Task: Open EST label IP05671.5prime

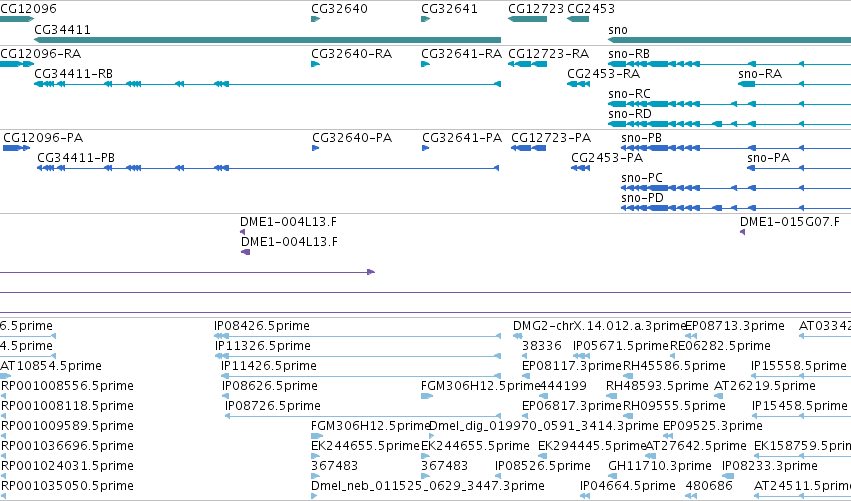Action: point(621,346)
